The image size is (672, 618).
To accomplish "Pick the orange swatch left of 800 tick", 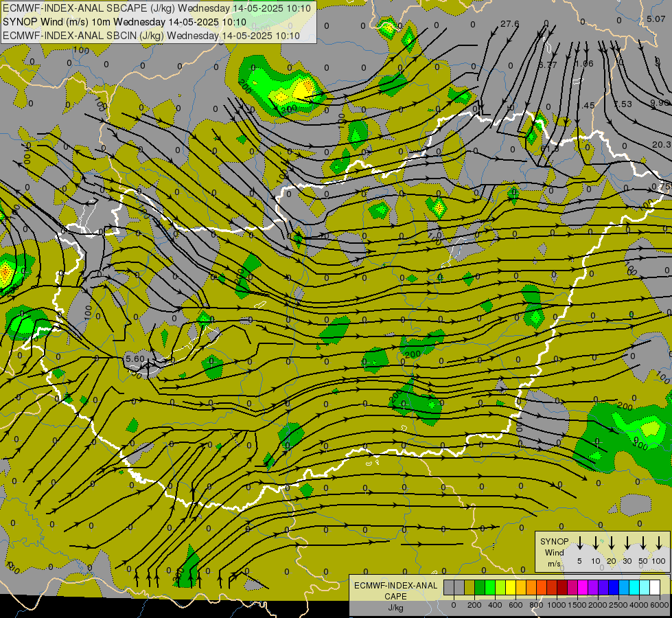I will click(x=531, y=588).
